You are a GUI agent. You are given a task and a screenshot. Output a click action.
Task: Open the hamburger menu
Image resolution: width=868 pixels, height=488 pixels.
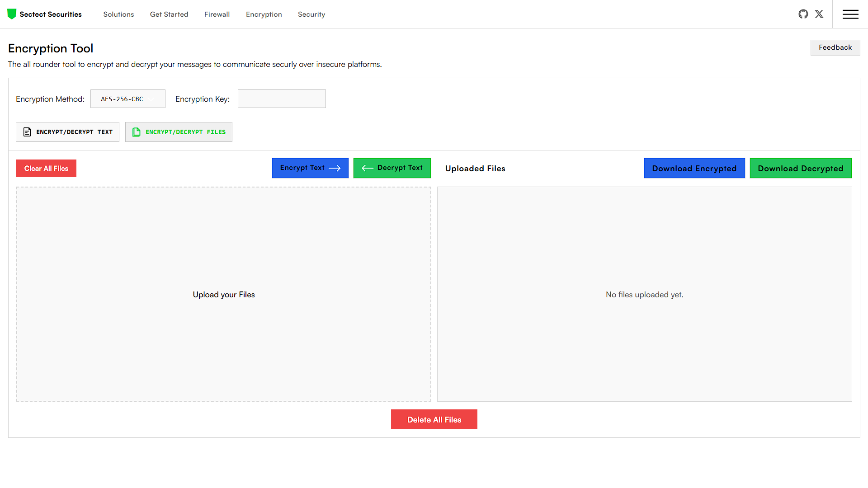coord(850,14)
